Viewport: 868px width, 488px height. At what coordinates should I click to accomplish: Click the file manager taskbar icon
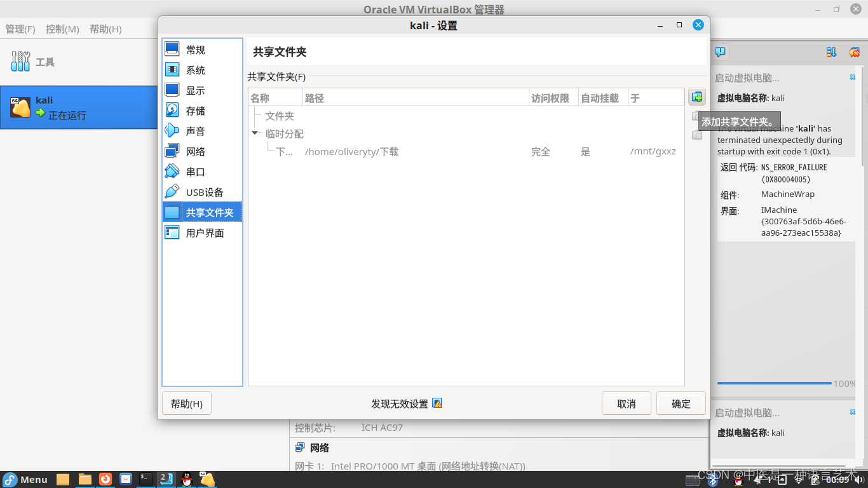(85, 479)
